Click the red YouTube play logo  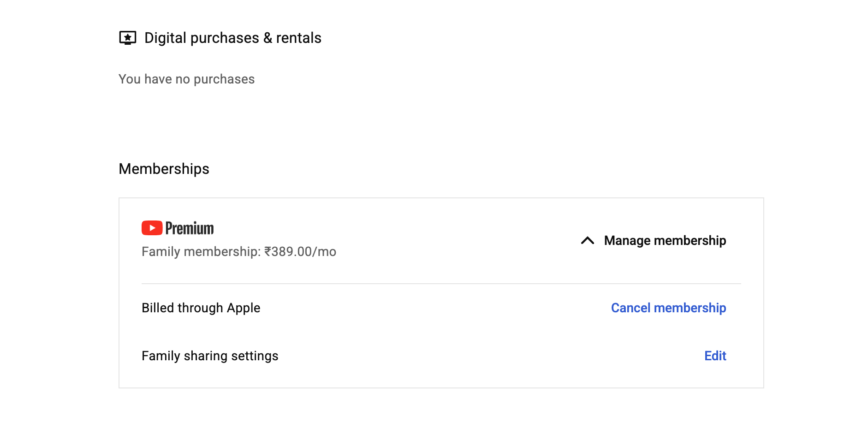pyautogui.click(x=152, y=228)
